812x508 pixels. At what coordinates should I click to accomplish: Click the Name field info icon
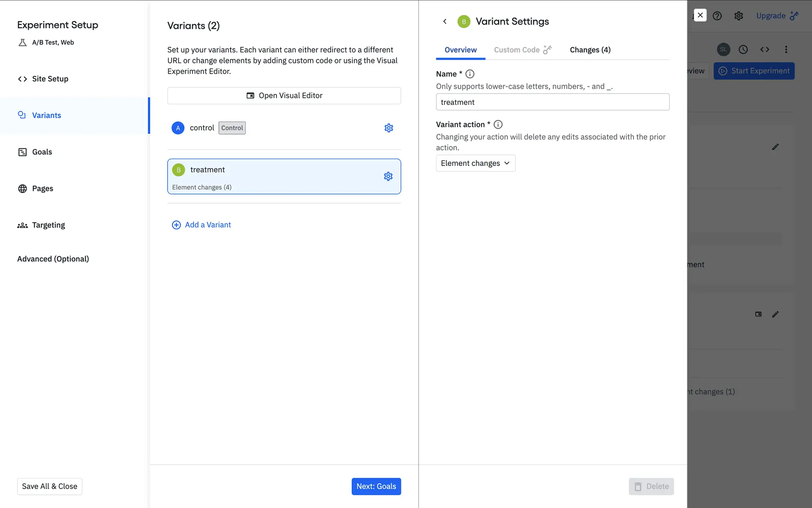point(469,74)
